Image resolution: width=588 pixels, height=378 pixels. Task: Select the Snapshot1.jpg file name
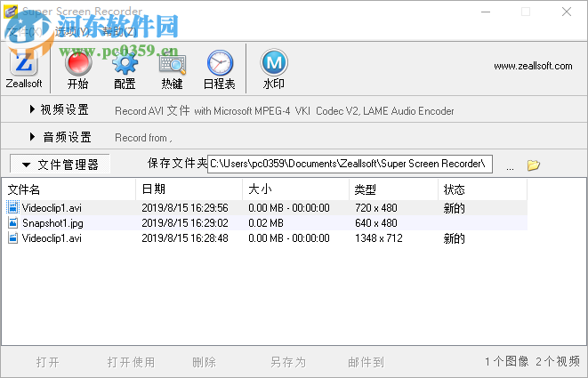(52, 223)
